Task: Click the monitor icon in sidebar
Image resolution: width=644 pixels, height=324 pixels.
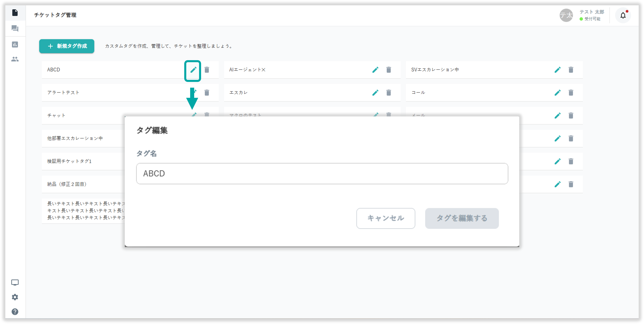Action: tap(15, 283)
